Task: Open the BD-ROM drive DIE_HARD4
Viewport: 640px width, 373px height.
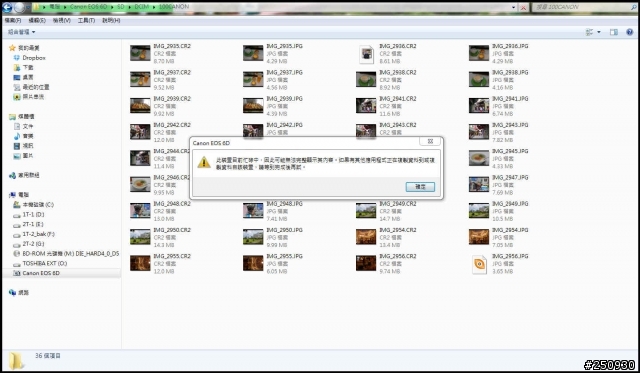Action: pos(71,253)
